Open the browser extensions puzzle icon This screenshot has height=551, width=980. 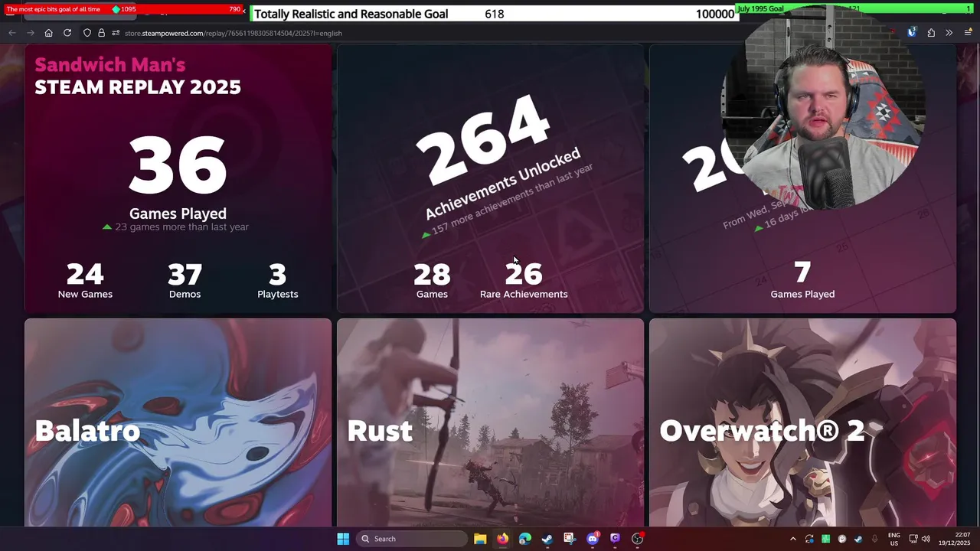click(931, 33)
